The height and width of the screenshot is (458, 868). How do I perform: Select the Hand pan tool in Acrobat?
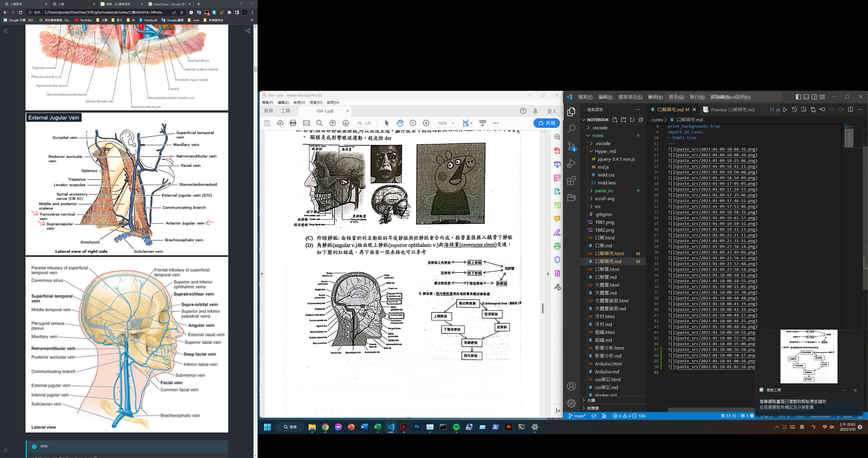[400, 123]
